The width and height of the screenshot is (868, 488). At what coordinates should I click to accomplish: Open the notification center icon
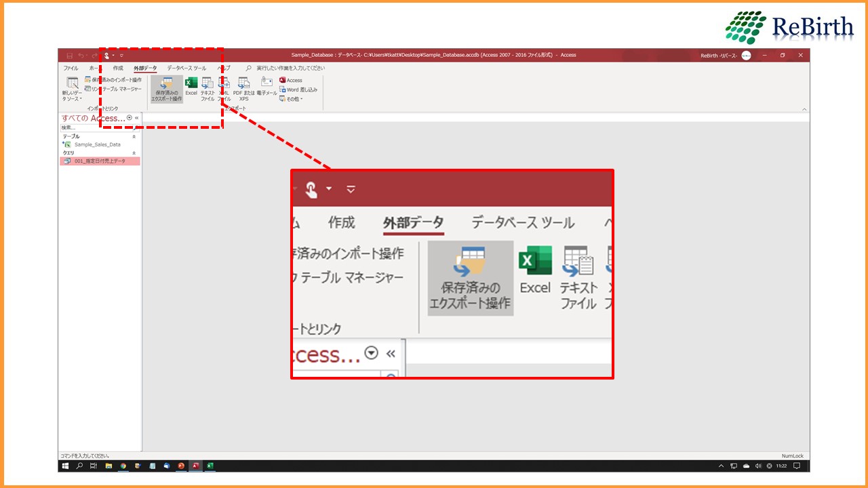(x=797, y=466)
